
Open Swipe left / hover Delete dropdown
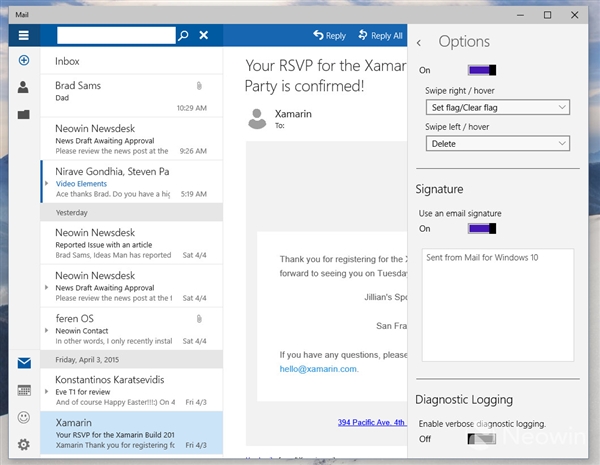click(497, 144)
